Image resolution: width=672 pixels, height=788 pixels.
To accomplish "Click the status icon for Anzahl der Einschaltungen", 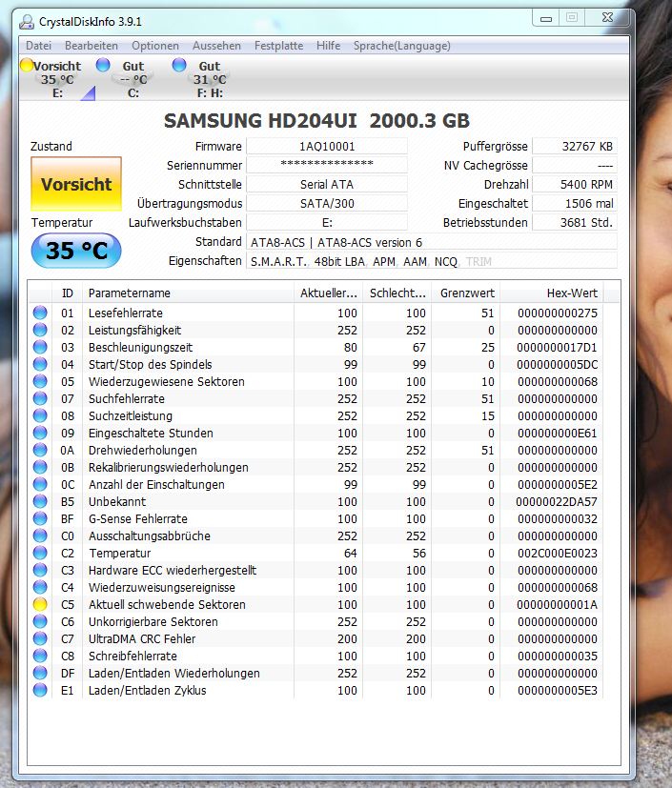I will click(x=40, y=484).
